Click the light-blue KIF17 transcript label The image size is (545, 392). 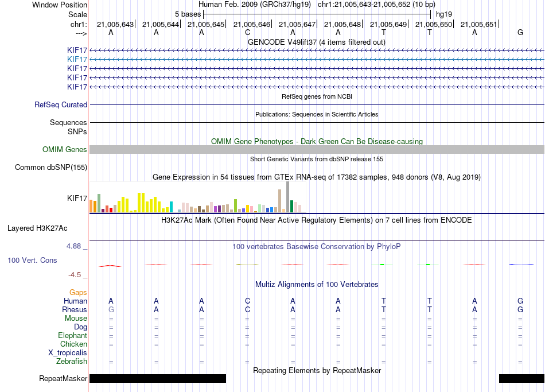[x=77, y=60]
